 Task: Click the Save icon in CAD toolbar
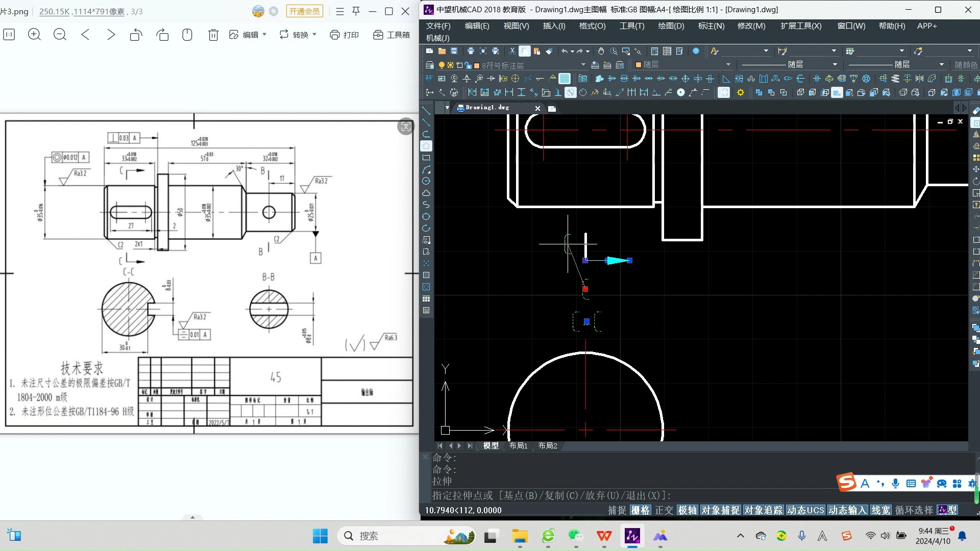[454, 51]
